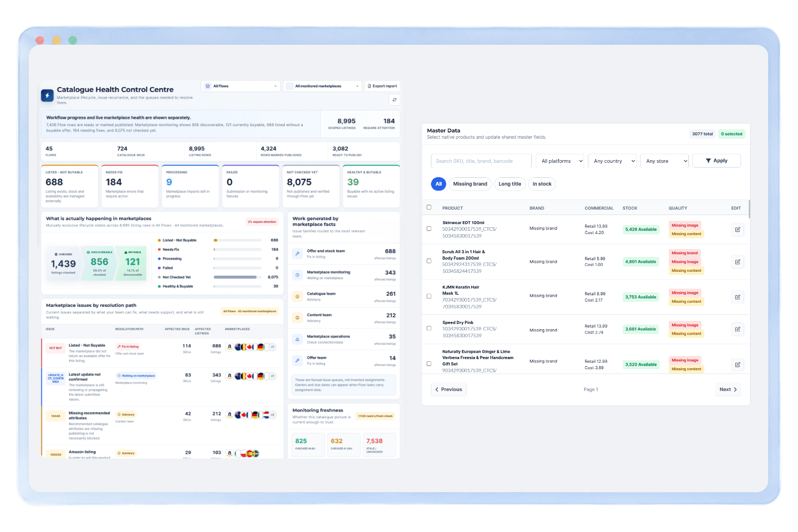Go to the Next page
798x532 pixels.
(728, 389)
